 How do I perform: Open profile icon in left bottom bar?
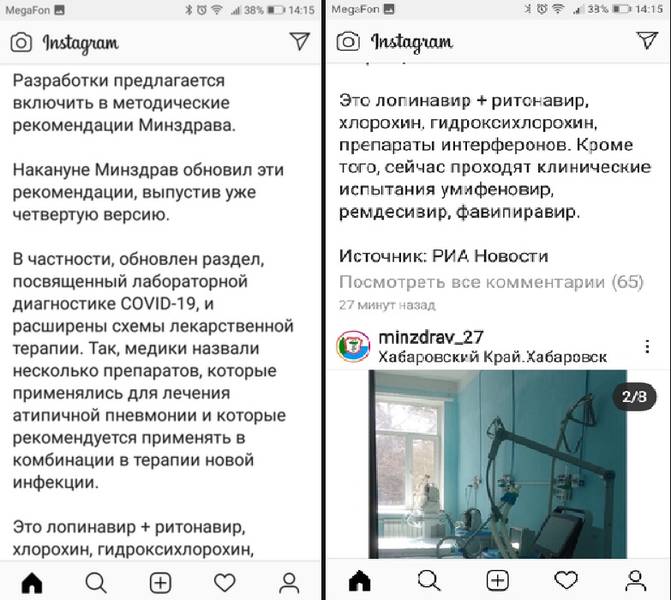point(289,583)
